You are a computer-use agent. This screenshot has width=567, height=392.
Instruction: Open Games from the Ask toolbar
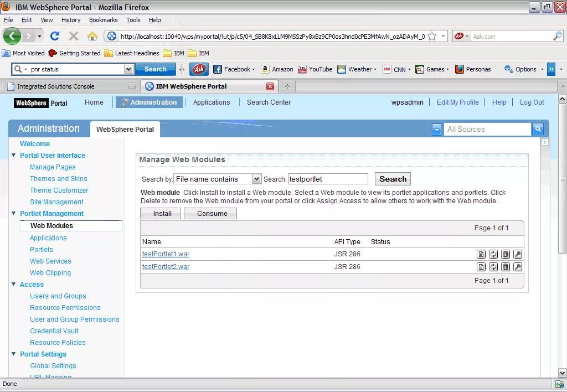click(432, 69)
